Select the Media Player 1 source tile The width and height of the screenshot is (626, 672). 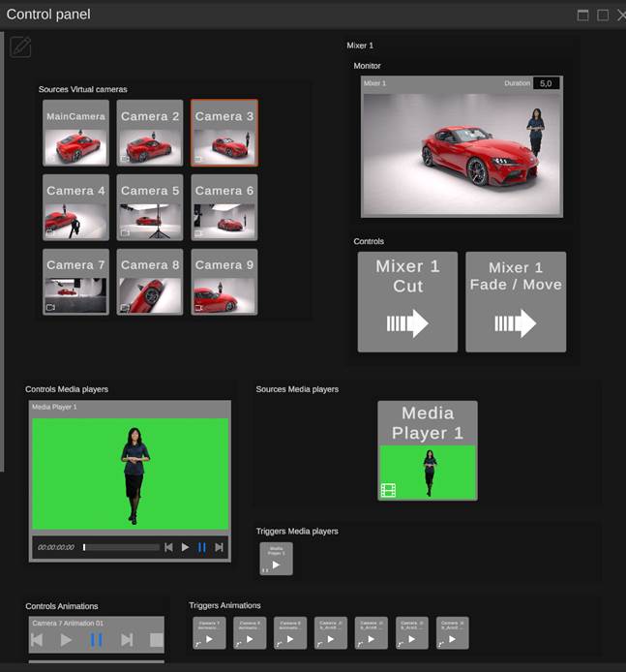click(x=427, y=450)
